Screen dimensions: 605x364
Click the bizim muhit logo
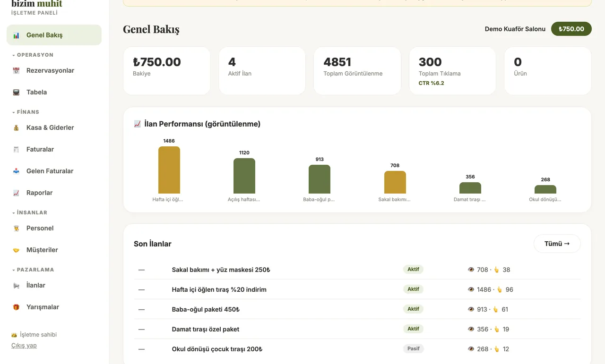37,4
